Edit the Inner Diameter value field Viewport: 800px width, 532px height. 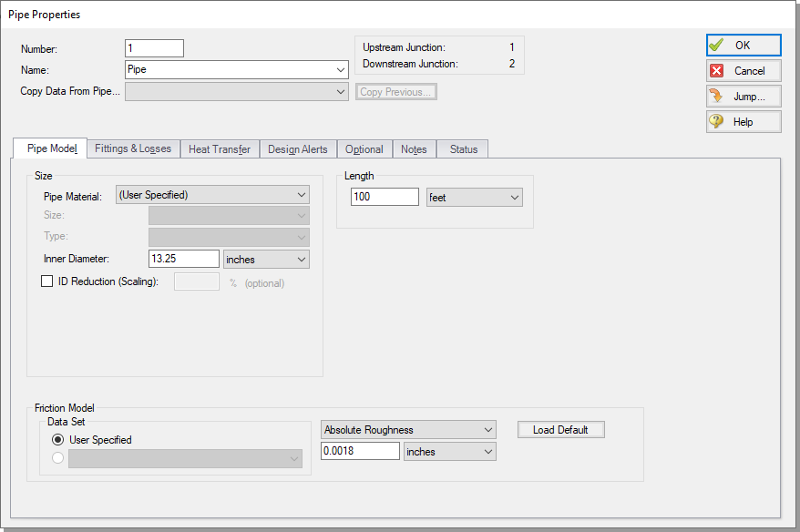coord(184,259)
